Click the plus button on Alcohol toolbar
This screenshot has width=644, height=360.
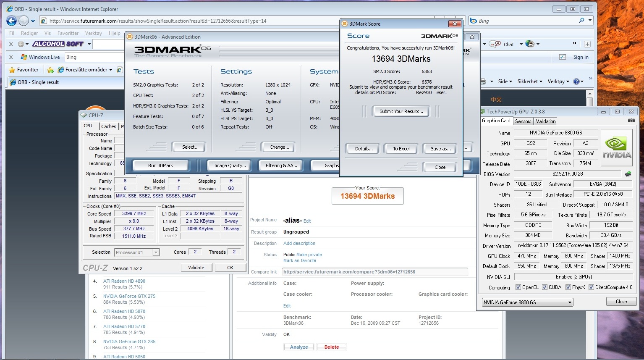click(587, 44)
